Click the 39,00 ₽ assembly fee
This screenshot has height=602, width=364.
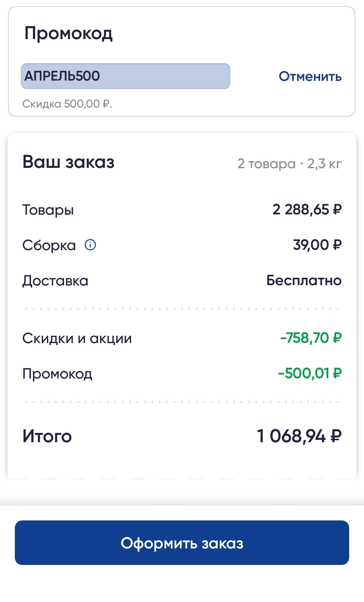(x=317, y=245)
